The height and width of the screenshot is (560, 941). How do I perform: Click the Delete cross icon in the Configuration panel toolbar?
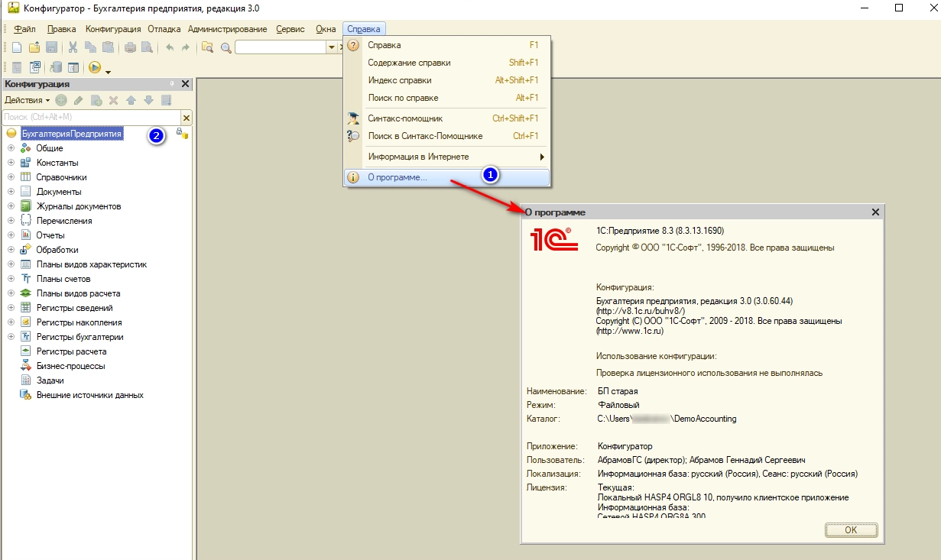113,100
